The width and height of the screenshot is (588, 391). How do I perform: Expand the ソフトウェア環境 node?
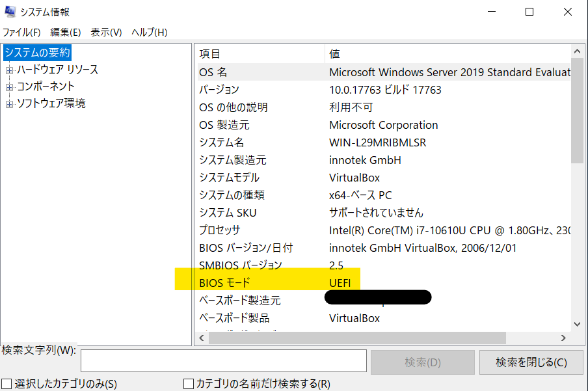(9, 104)
